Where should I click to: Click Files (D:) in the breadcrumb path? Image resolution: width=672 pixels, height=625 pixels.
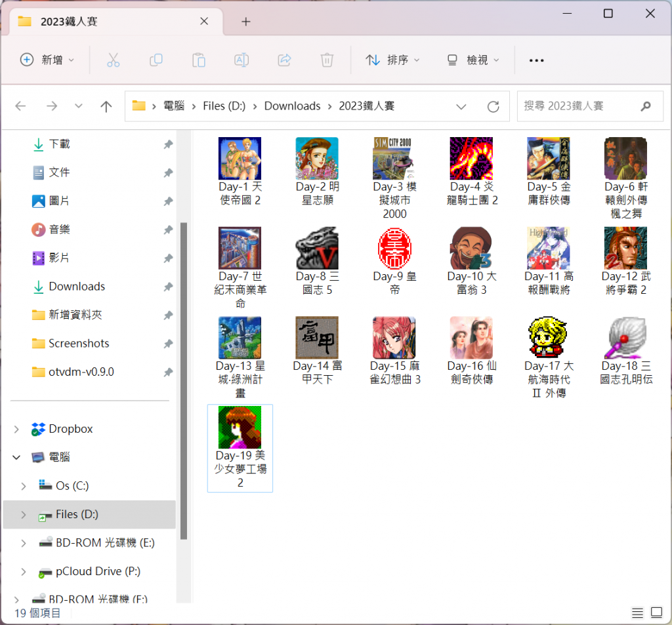point(224,106)
